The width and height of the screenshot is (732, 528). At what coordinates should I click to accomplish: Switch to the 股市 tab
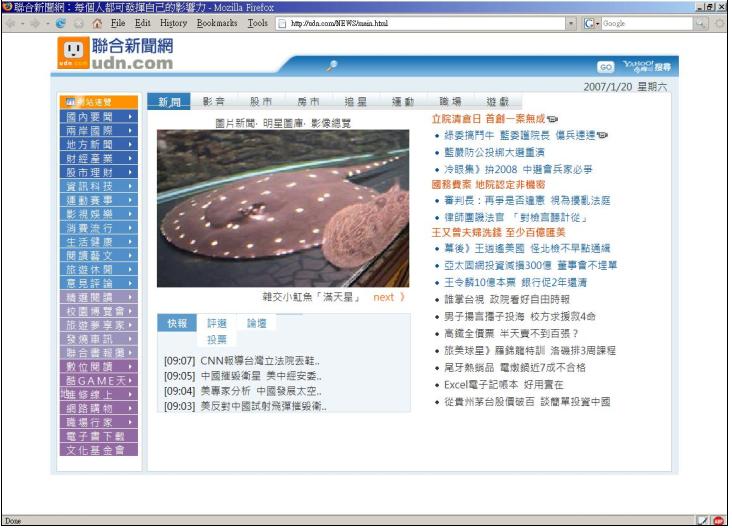(261, 101)
